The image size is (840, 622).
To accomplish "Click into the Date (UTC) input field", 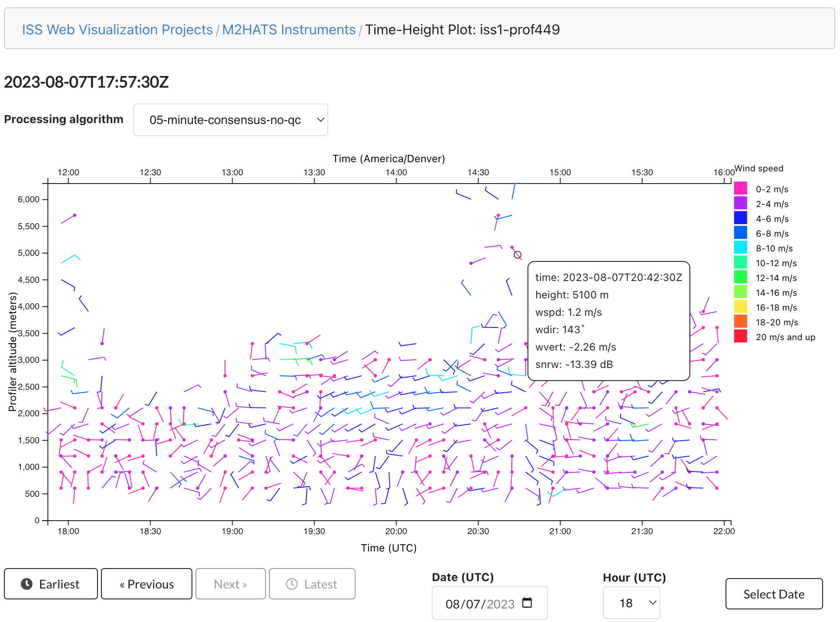I will (479, 604).
